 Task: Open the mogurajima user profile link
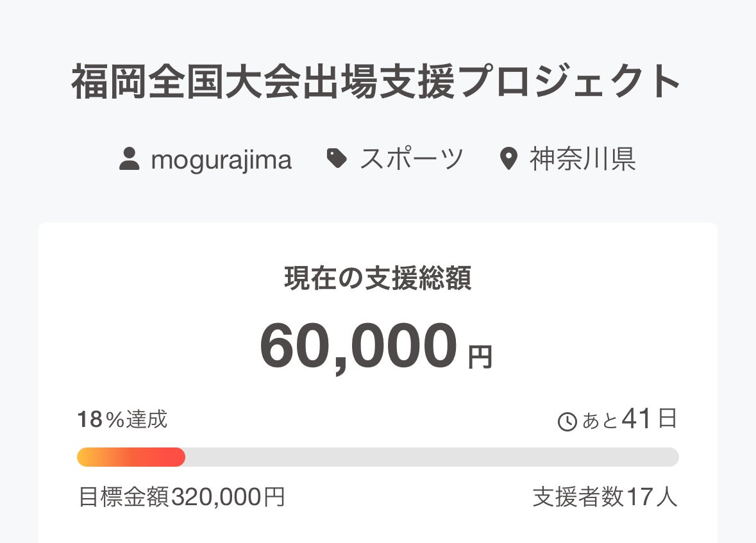pyautogui.click(x=221, y=160)
